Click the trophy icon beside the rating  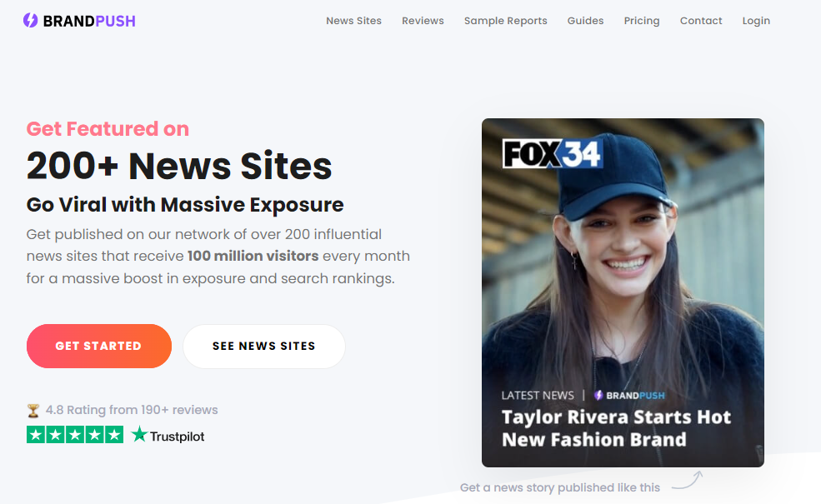[x=33, y=410]
